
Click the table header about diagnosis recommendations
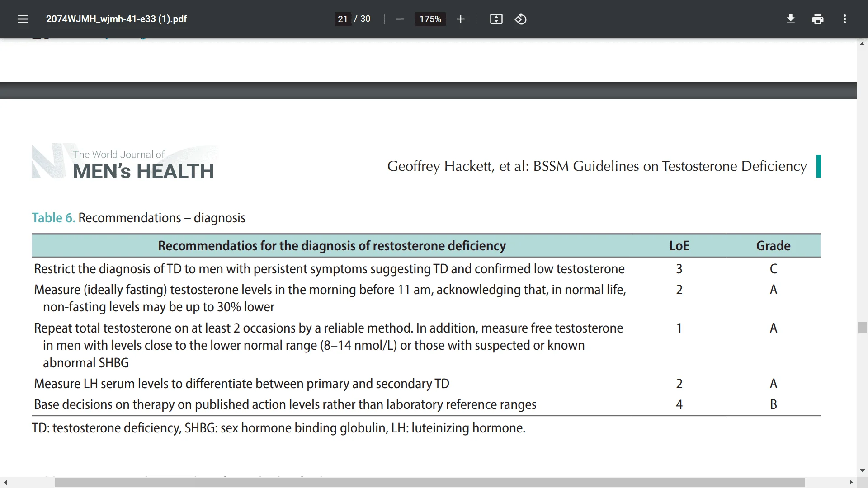(x=332, y=246)
